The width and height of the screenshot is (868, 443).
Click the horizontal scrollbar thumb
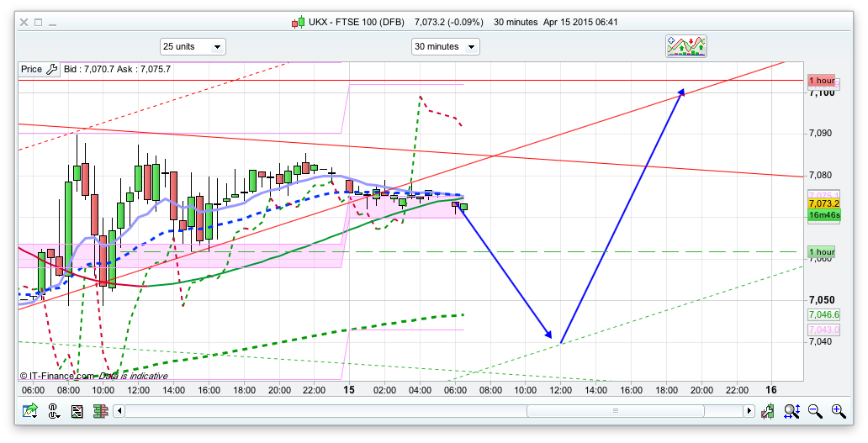tap(615, 411)
